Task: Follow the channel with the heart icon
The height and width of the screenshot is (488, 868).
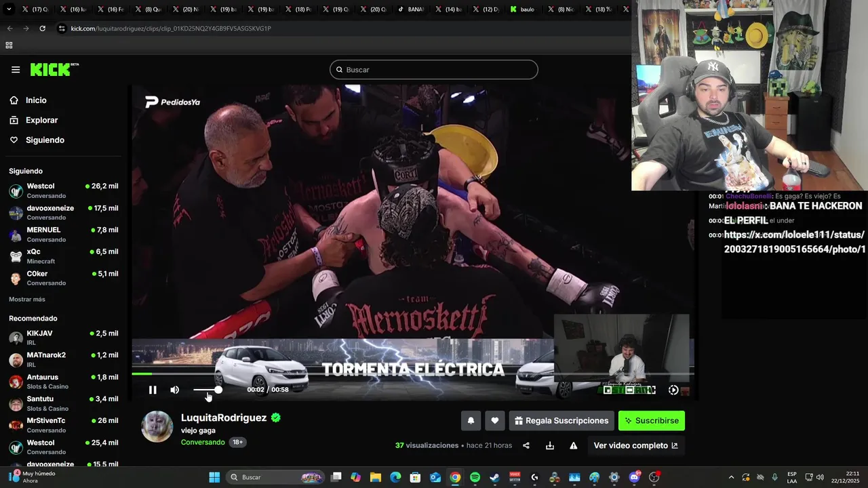Action: 495,421
